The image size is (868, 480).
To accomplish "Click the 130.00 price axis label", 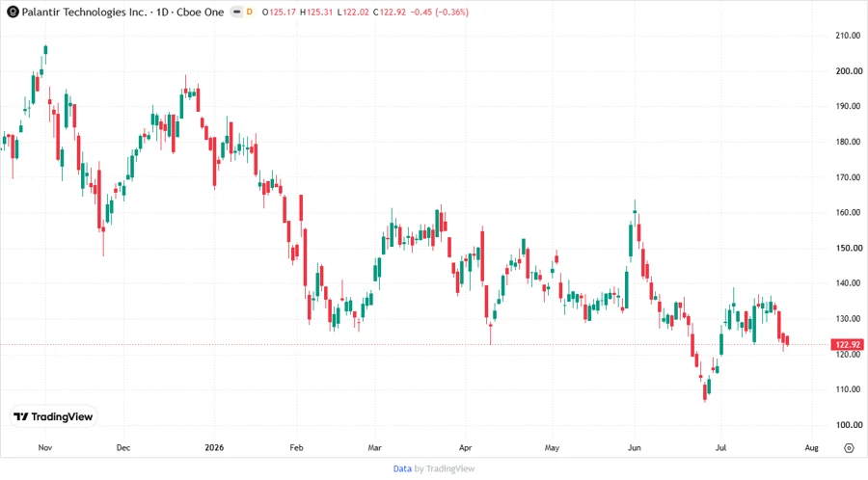I will (x=849, y=318).
